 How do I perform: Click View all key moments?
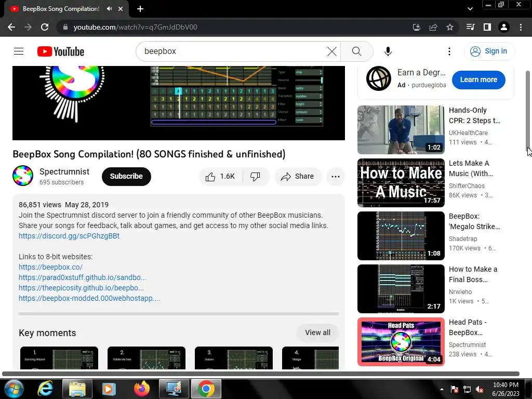pos(317,332)
